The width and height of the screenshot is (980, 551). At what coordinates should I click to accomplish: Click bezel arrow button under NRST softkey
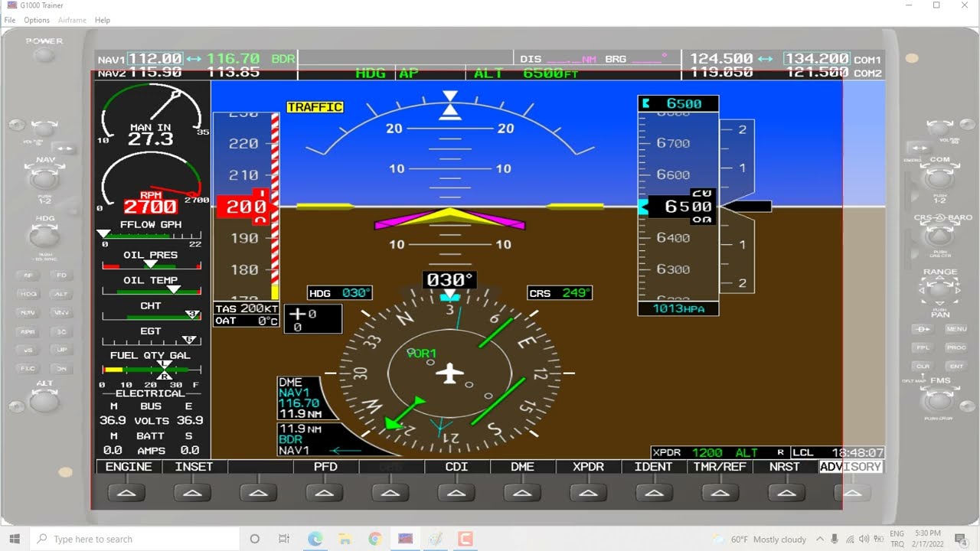pos(786,494)
